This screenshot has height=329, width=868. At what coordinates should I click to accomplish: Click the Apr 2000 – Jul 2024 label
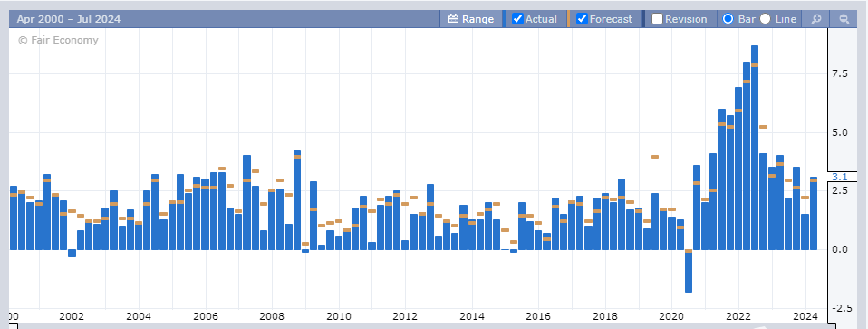[x=69, y=19]
